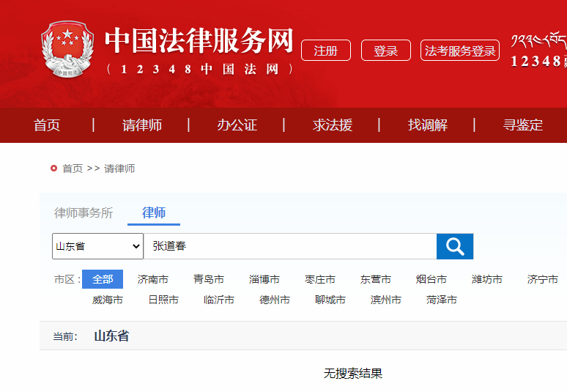Screen dimensions: 567x392
Task: Click the 注册 register button
Action: click(x=326, y=51)
